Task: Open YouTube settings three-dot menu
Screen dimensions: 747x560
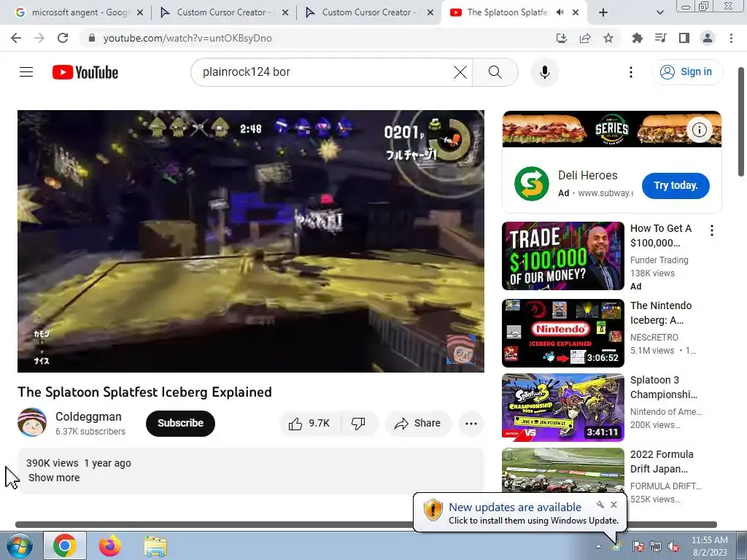Action: pyautogui.click(x=631, y=72)
